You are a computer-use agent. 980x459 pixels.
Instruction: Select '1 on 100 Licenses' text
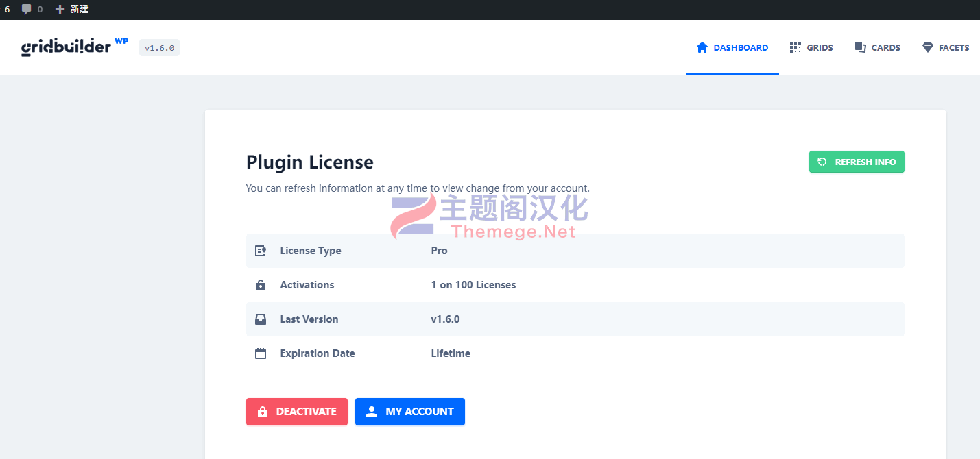(473, 285)
